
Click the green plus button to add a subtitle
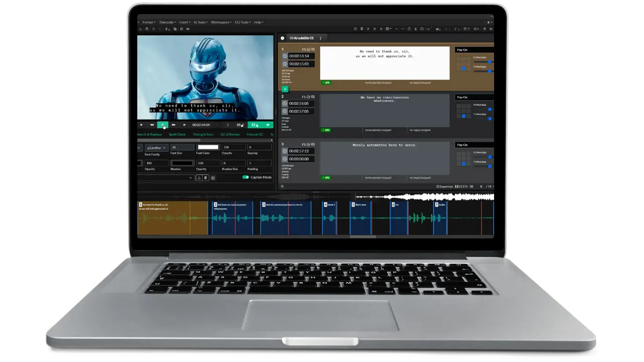(x=285, y=89)
